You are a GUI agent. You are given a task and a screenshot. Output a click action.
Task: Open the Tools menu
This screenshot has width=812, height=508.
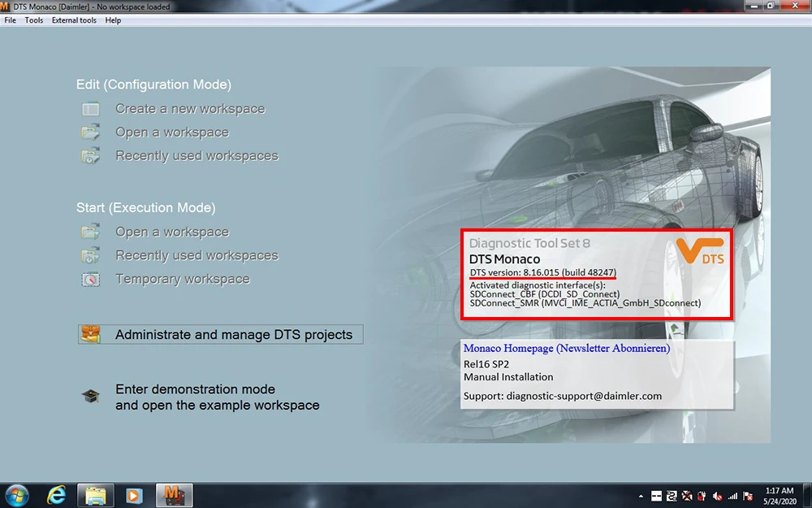[x=33, y=20]
